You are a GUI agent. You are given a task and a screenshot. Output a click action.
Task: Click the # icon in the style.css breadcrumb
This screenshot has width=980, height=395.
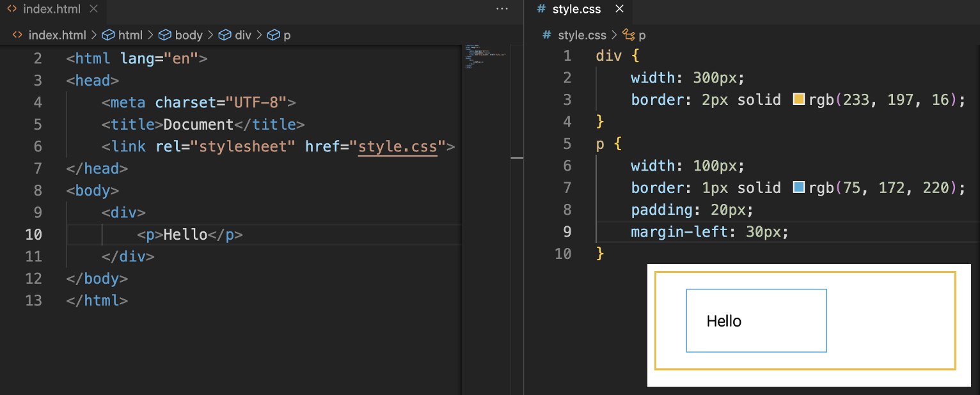(546, 35)
